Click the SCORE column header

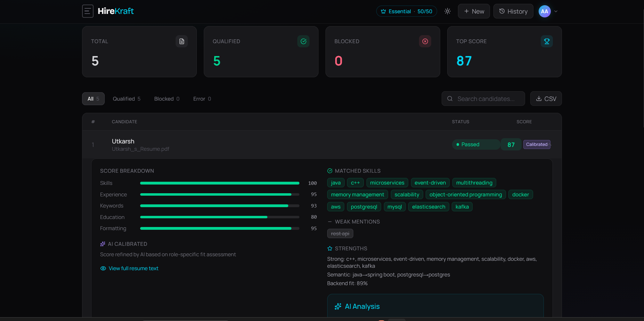coord(524,122)
